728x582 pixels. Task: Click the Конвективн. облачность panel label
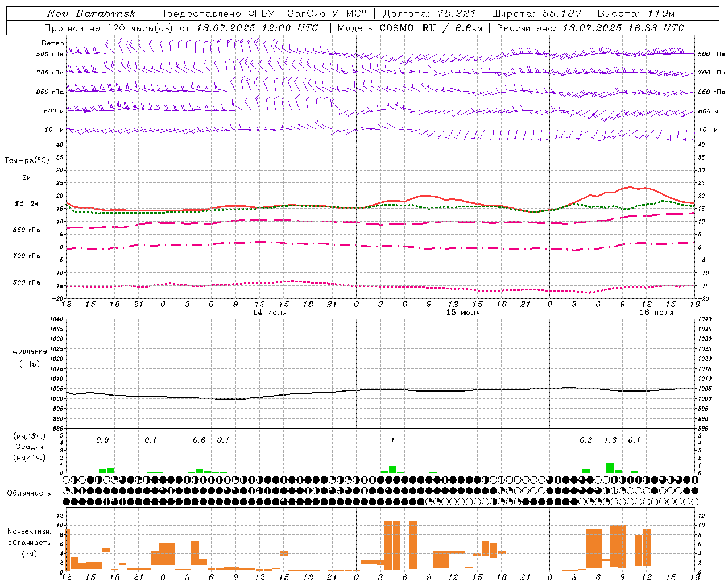[29, 537]
